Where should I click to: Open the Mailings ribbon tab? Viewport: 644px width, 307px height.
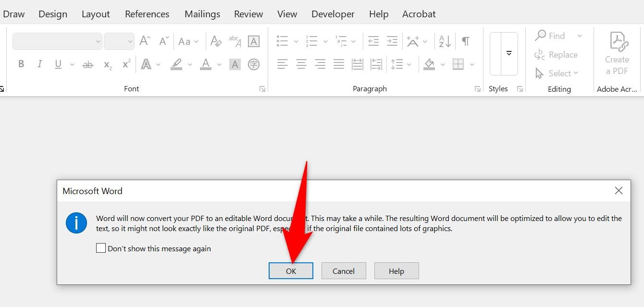tap(202, 14)
